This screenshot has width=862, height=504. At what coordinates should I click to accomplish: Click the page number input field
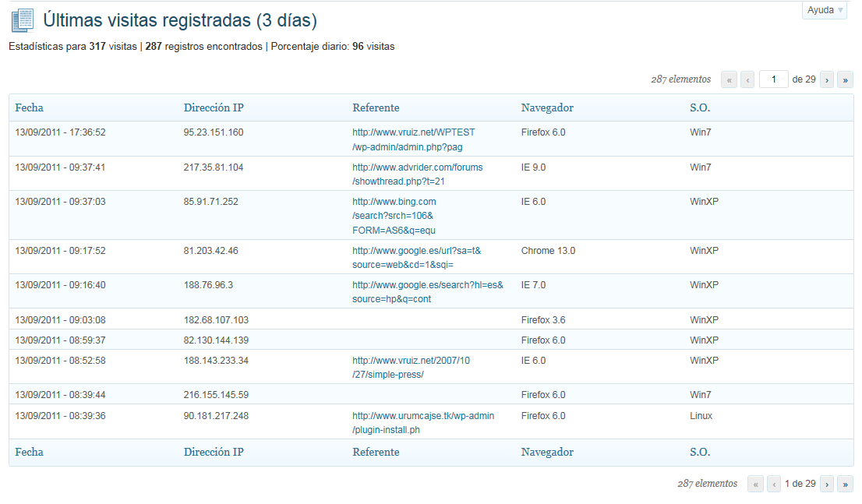pyautogui.click(x=773, y=79)
